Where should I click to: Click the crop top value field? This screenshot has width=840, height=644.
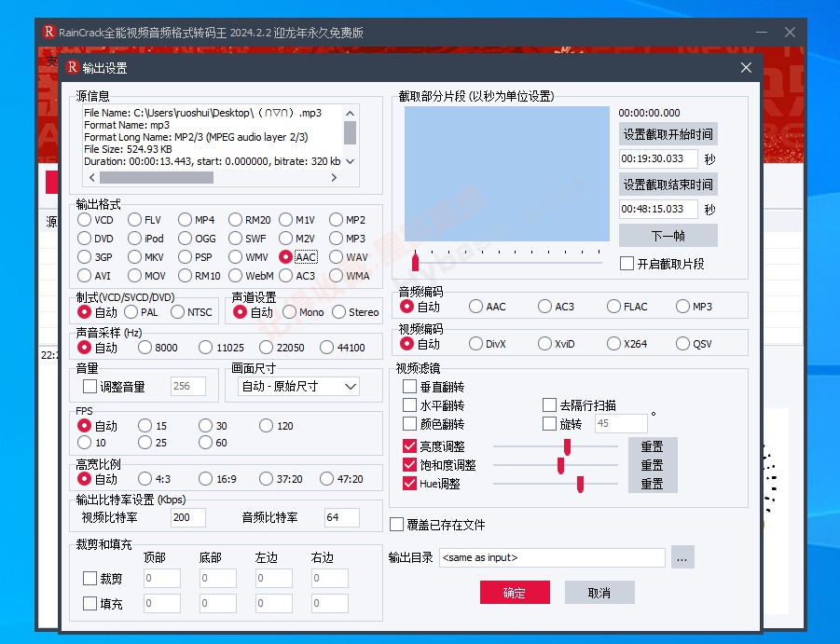pos(162,578)
